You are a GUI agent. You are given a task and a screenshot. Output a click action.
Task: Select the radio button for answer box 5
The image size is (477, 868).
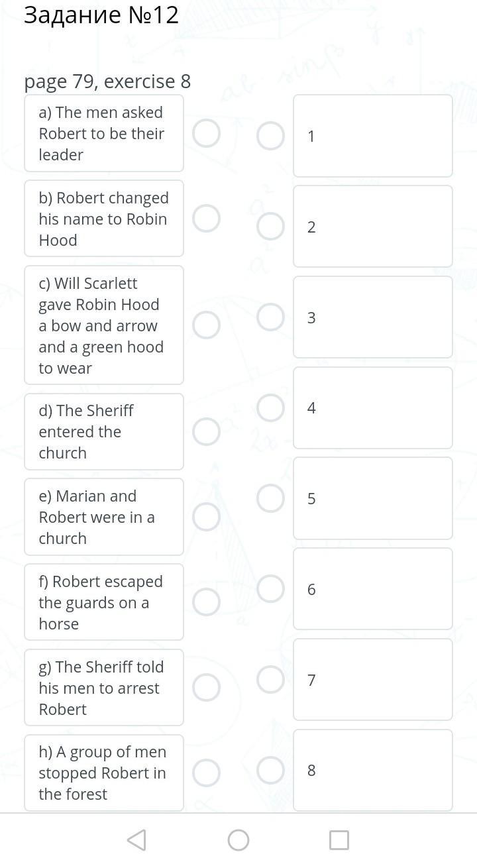pos(270,498)
